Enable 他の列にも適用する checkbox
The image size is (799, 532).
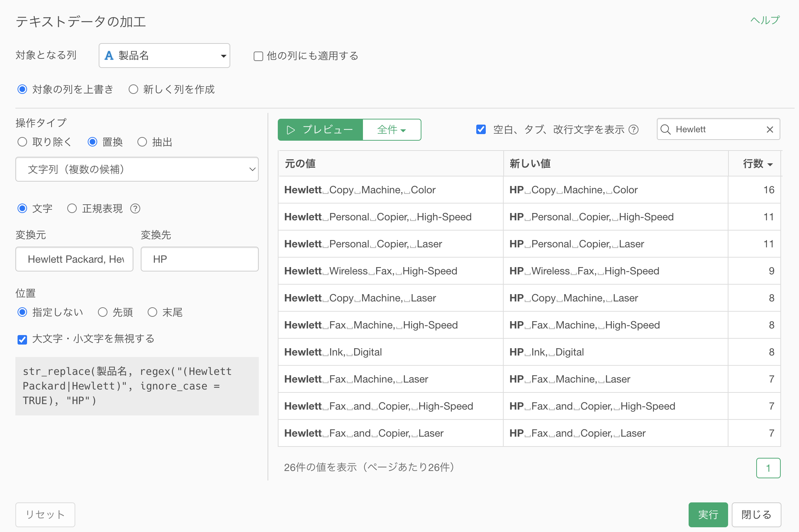[258, 56]
